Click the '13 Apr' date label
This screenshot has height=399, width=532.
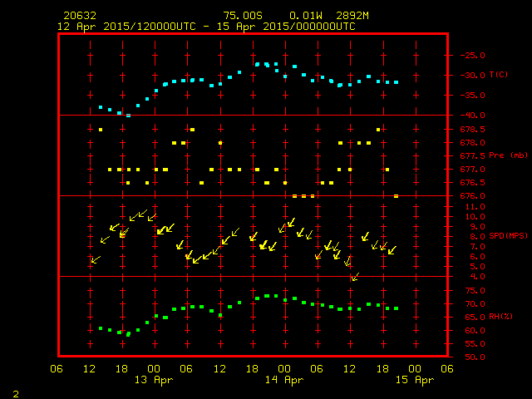click(x=154, y=380)
